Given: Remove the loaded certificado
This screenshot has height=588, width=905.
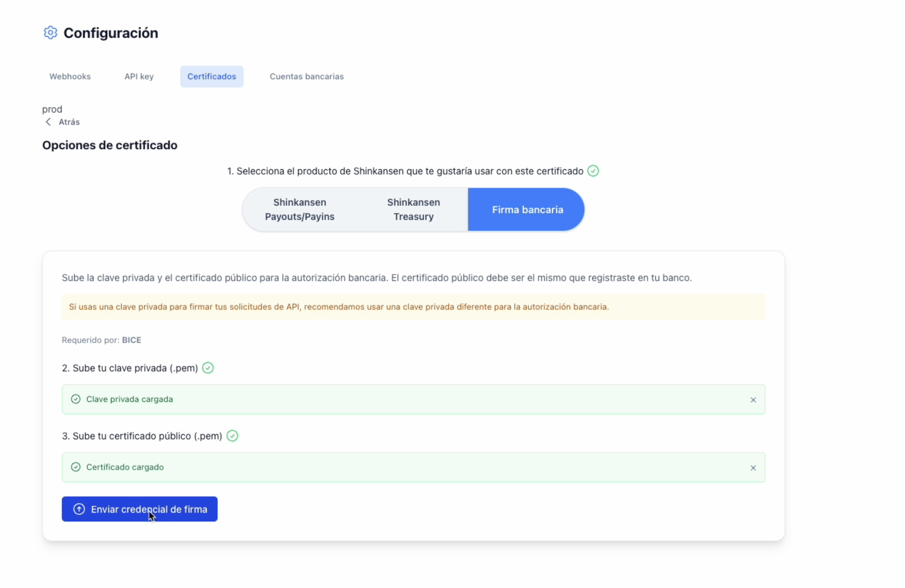Looking at the screenshot, I should (x=753, y=468).
